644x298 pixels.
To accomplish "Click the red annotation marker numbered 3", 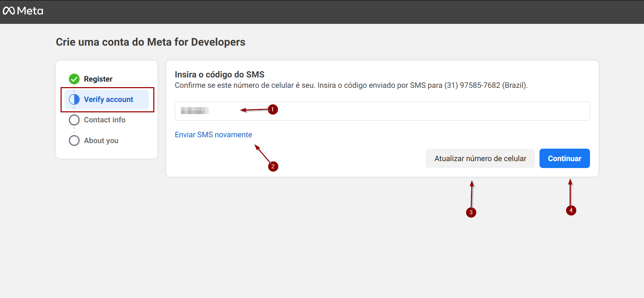I will [471, 212].
